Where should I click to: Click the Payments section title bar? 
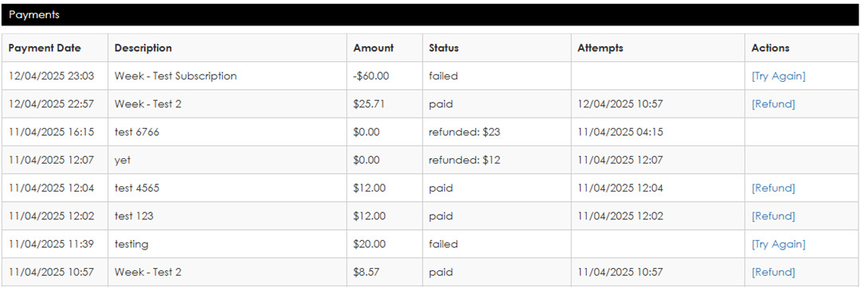pos(430,15)
